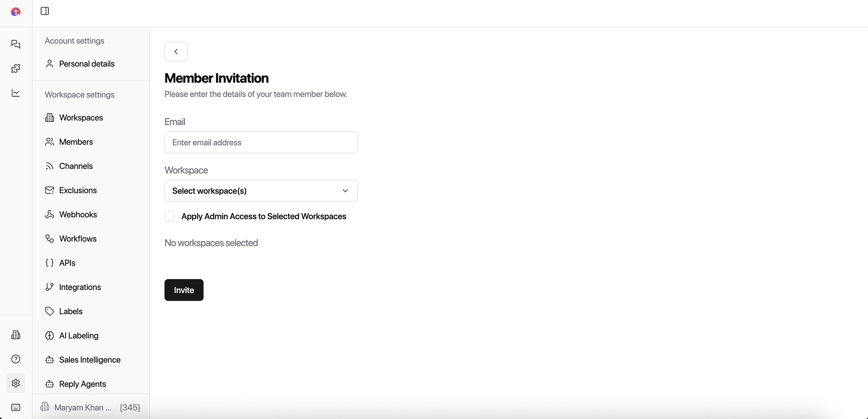Navigate to Webhooks settings
This screenshot has width=868, height=419.
(78, 214)
